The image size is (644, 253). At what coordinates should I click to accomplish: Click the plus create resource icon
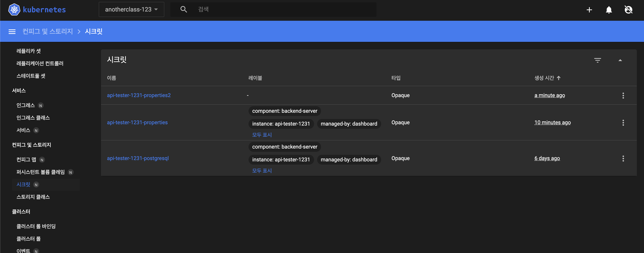coord(589,10)
